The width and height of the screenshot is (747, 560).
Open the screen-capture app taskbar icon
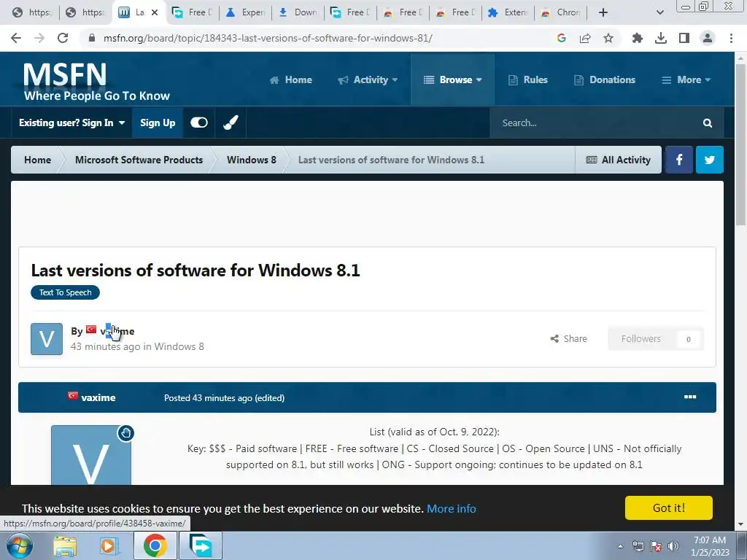click(x=200, y=545)
